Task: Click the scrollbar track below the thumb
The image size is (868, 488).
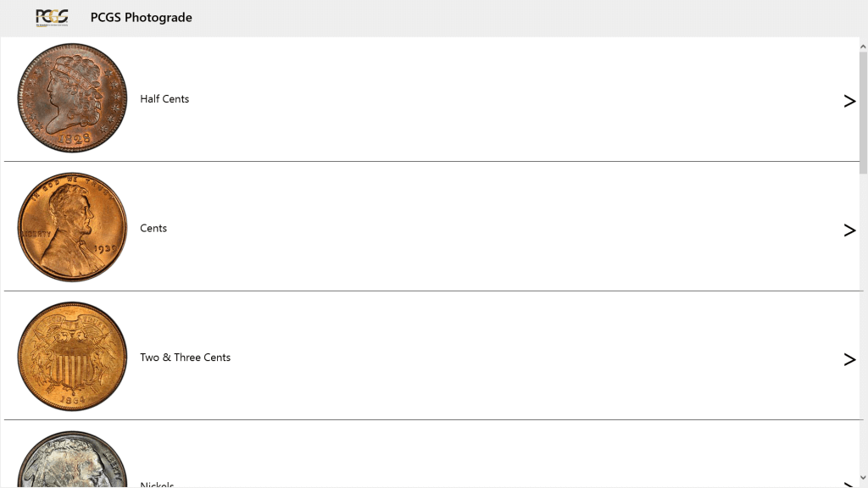Action: 864,322
